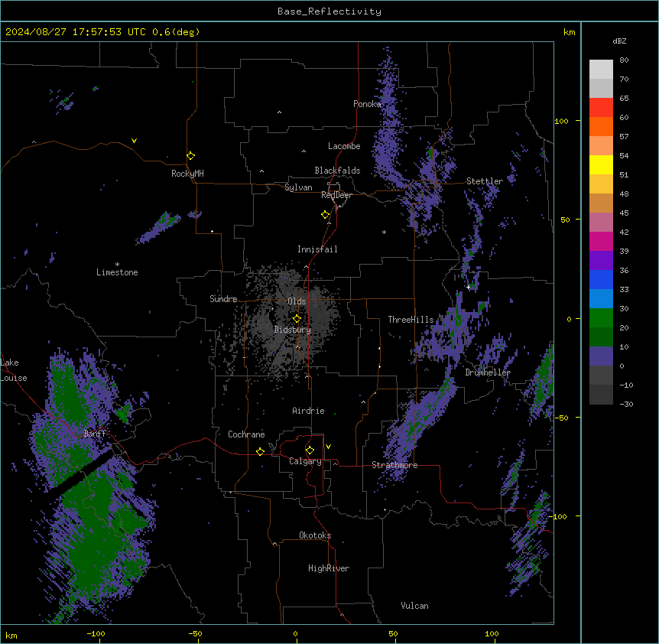Click the Drumheller city label
This screenshot has height=644, width=659.
tap(488, 372)
